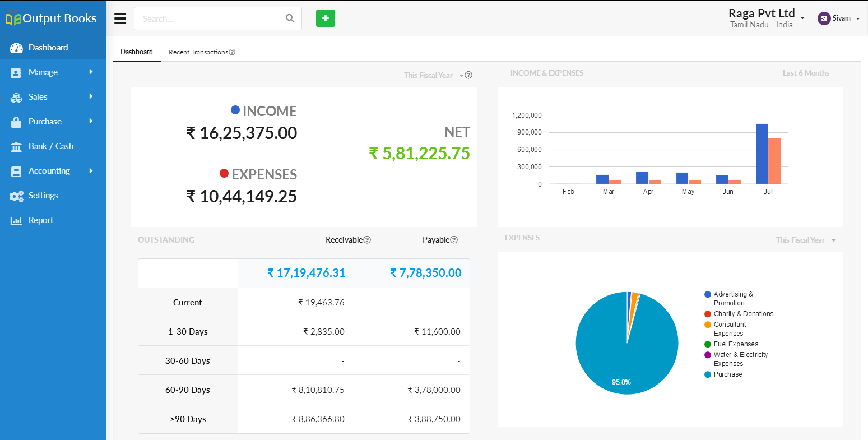Click the Receivable column heading
Viewport: 868px width, 440px height.
(x=344, y=240)
